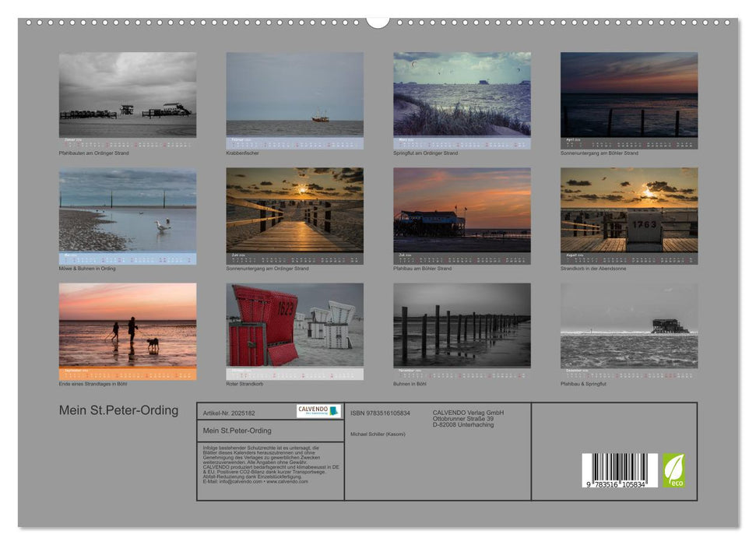
Task: Open the December Pfahlbau & Springflut image
Action: click(631, 327)
